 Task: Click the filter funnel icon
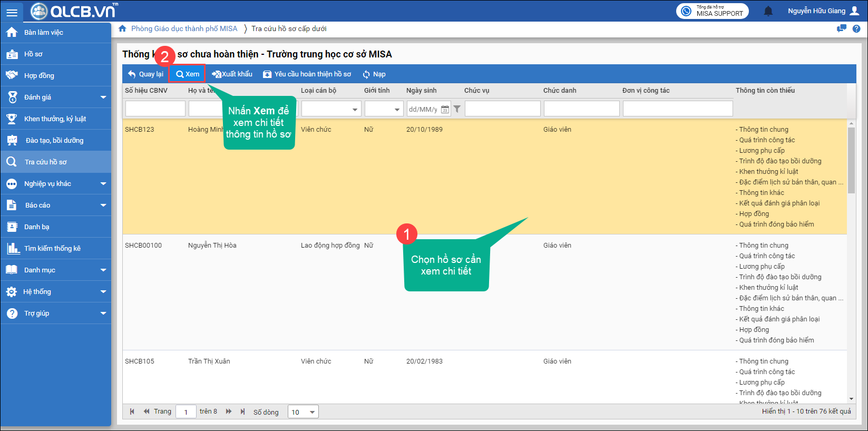(x=457, y=109)
